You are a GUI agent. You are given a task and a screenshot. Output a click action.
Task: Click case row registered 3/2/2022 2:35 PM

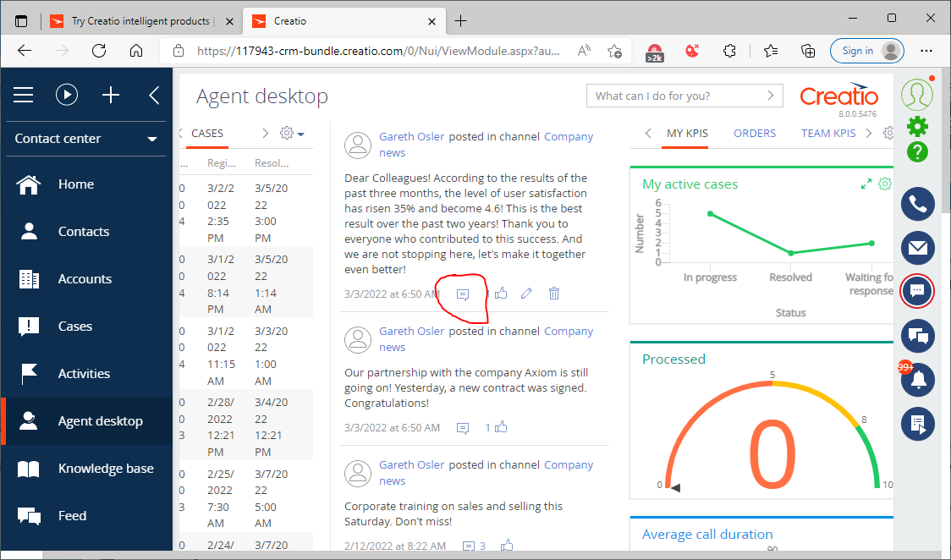[246, 212]
